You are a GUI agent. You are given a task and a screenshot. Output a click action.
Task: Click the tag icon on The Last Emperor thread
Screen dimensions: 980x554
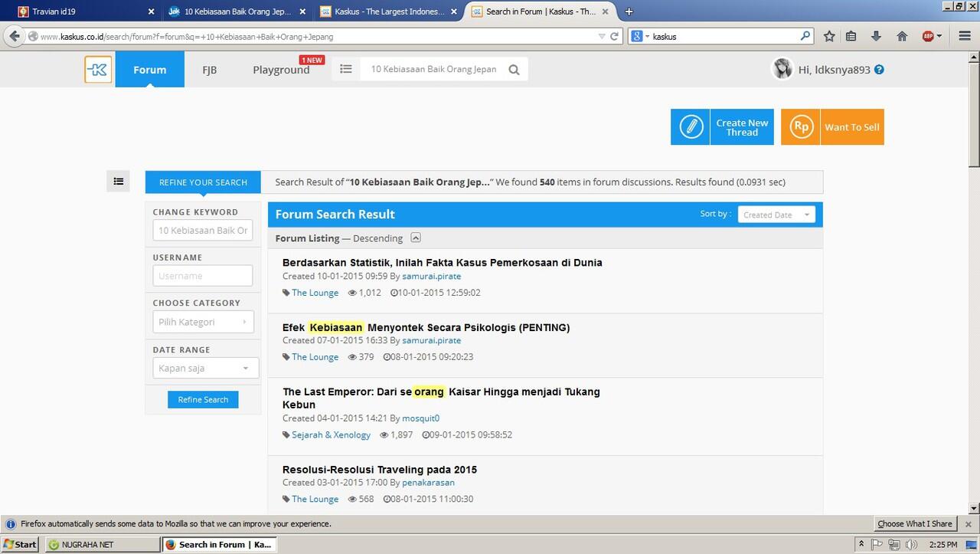(286, 434)
